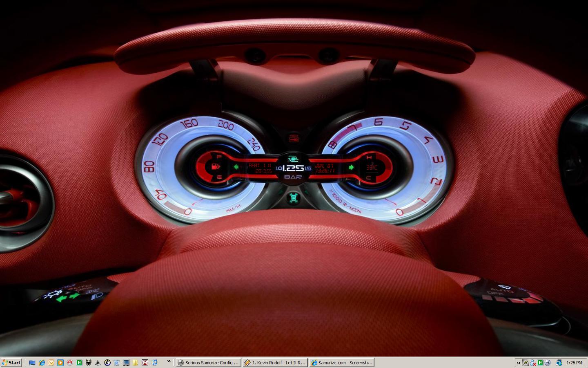Click the fuel pump gauge icon
Image resolution: width=588 pixels, height=368 pixels.
[215, 166]
